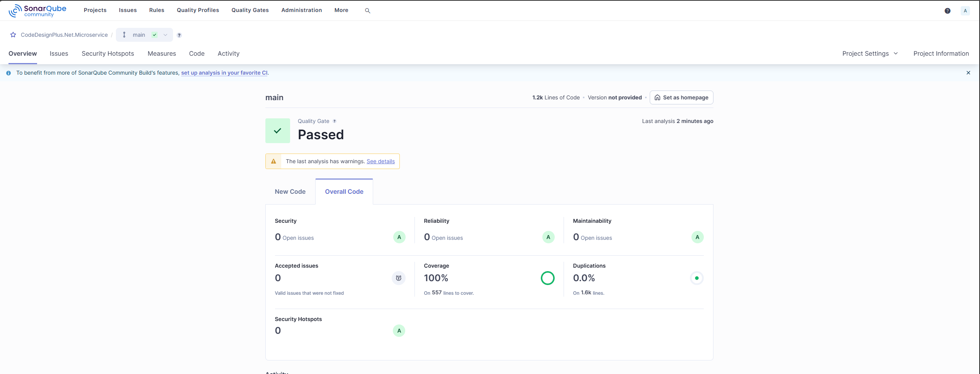
Task: Open the help question mark icon
Action: point(947,11)
